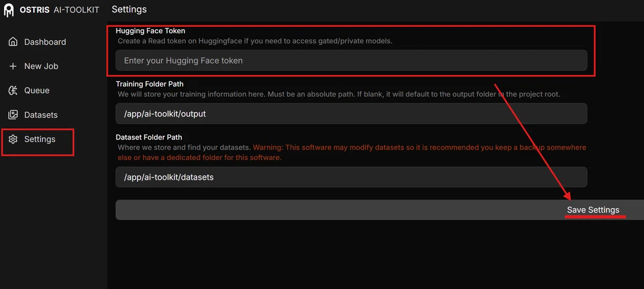Click the Datasets images icon
Screen dimensions: 644x289
click(13, 115)
